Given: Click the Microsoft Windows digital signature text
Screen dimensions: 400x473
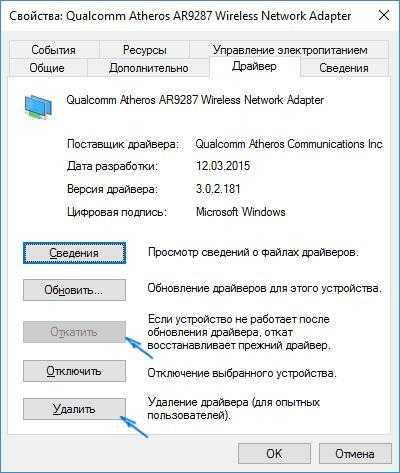Looking at the screenshot, I should (x=241, y=212).
